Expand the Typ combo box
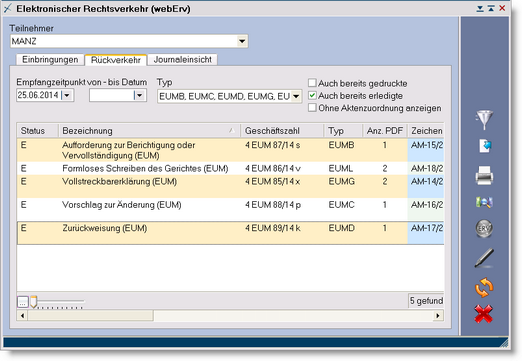The height and width of the screenshot is (361, 522). click(x=296, y=96)
